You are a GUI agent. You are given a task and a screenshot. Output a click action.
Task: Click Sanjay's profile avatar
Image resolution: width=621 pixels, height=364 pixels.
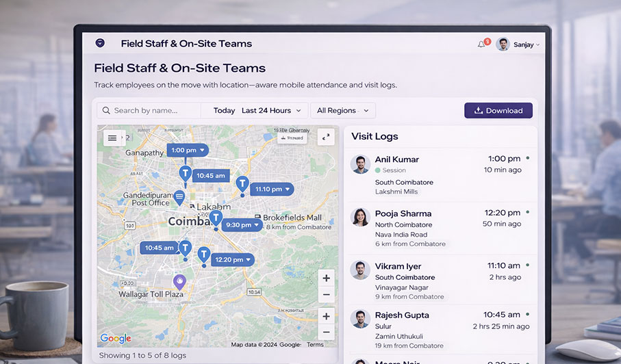click(x=503, y=44)
